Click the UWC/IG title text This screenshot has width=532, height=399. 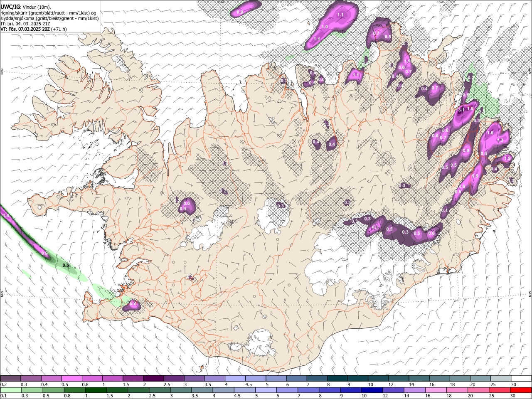point(10,7)
